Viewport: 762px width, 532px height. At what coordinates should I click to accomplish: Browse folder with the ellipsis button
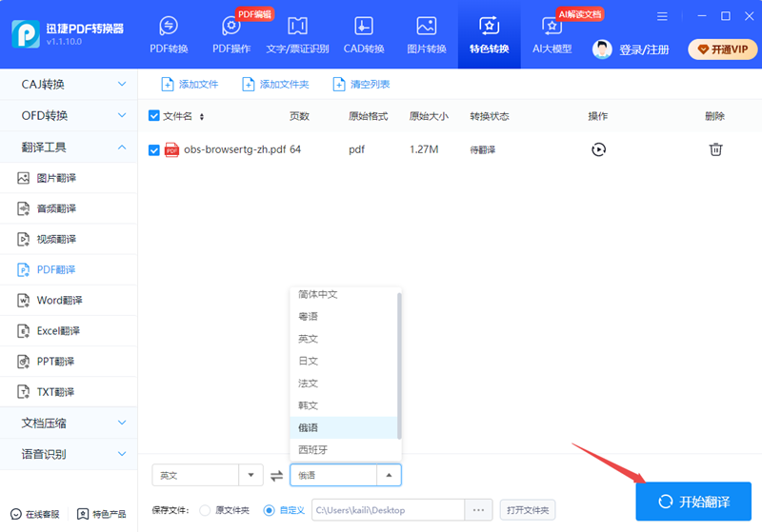click(479, 510)
